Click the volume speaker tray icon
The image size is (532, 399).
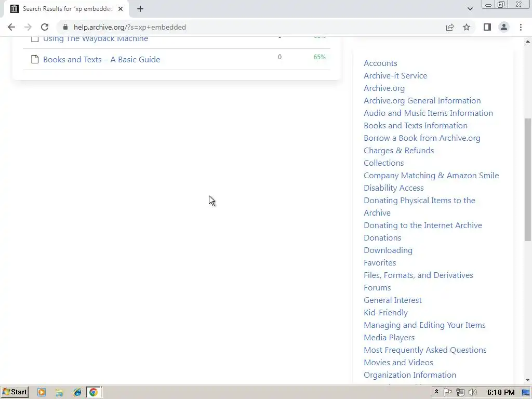[472, 393]
